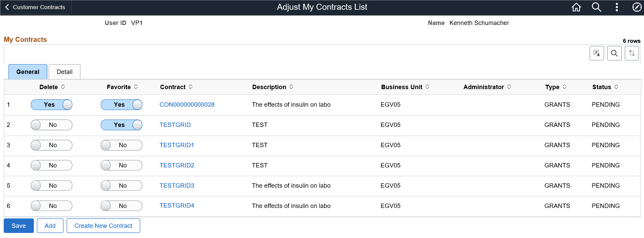Viewport: 644px width, 238px height.
Task: Sort by the Business Unit column header
Action: point(402,87)
